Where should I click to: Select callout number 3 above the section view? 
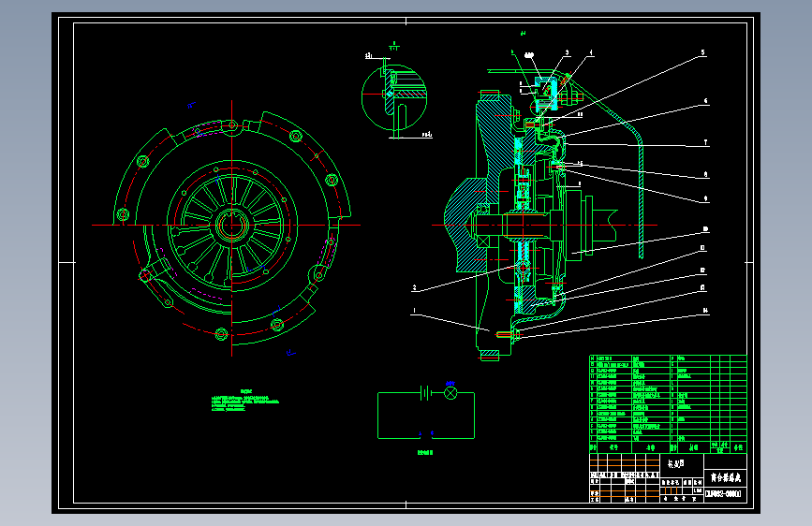567,52
